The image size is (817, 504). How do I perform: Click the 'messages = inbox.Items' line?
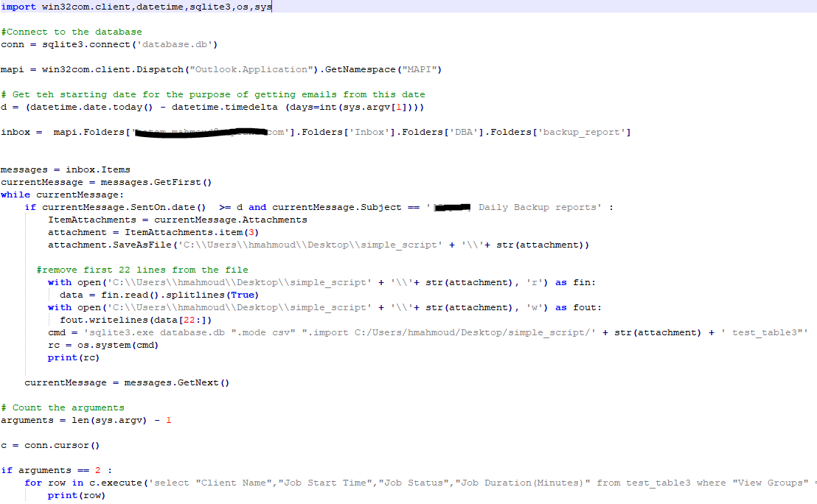(66, 169)
